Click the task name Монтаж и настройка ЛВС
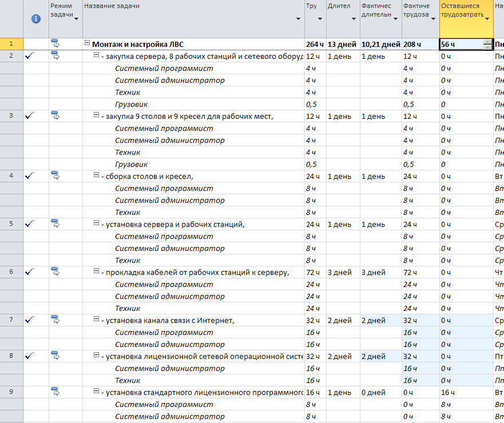 coord(138,45)
